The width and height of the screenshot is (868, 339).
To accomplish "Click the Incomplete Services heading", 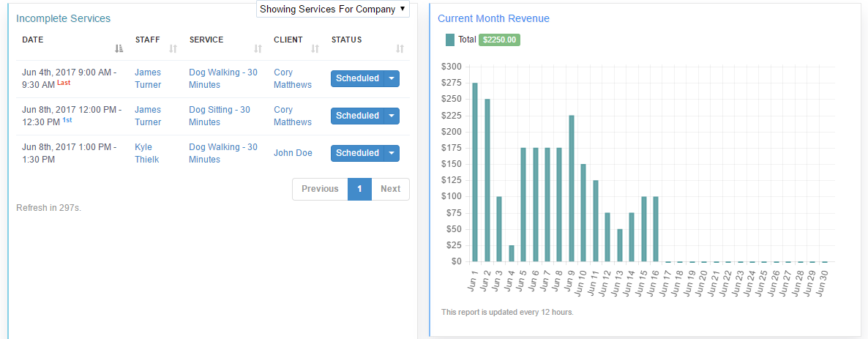I will click(x=63, y=18).
